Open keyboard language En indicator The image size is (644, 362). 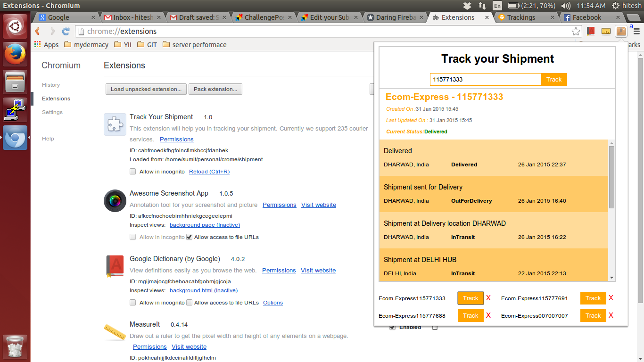point(497,6)
